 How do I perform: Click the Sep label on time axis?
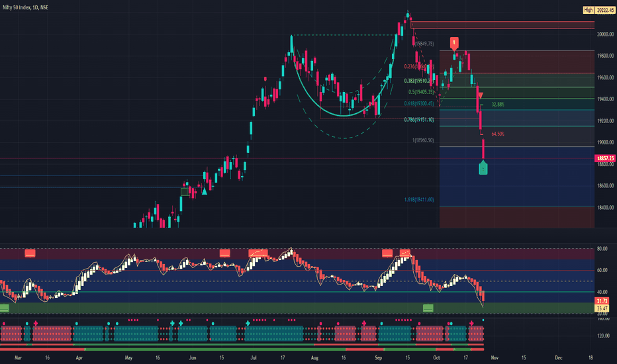coord(378,357)
